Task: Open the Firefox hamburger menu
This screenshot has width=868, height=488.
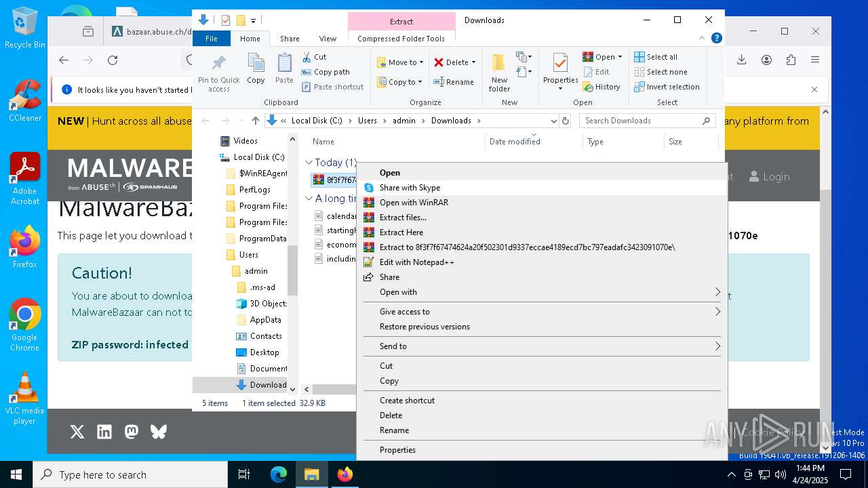Action: 815,60
